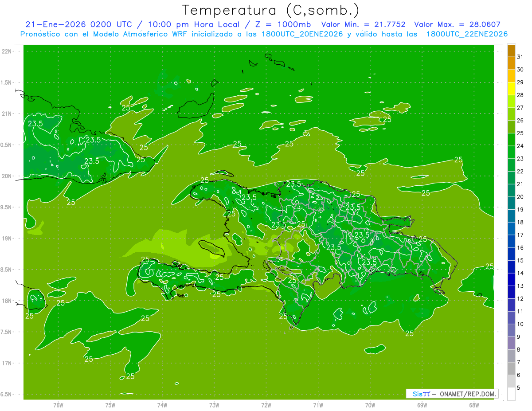Click the colorbar swatch between 30 and 31

coord(511,63)
